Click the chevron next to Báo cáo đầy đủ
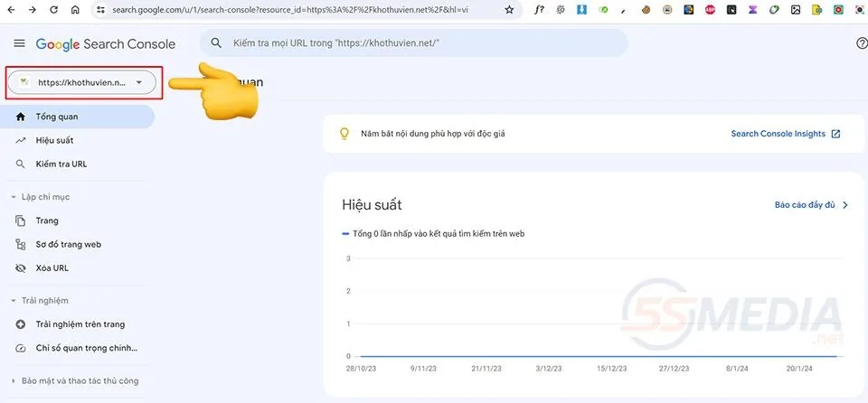The image size is (868, 403). coord(844,205)
